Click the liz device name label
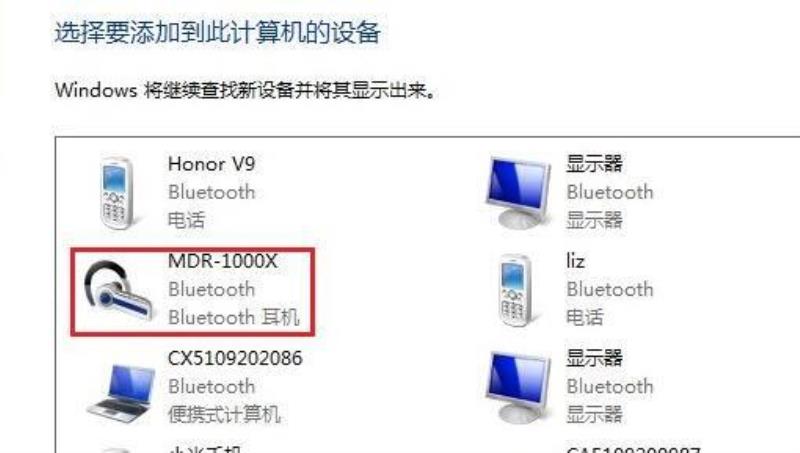800x453 pixels. coord(576,261)
